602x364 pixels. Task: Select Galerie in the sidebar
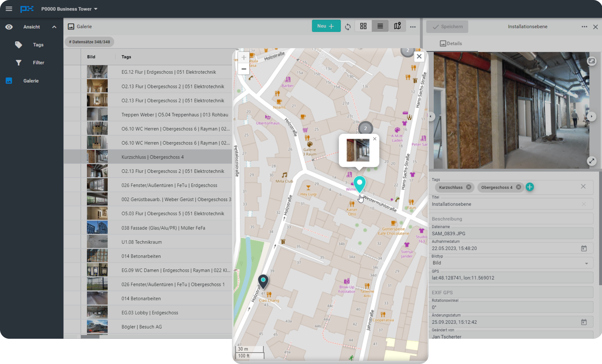pyautogui.click(x=31, y=81)
